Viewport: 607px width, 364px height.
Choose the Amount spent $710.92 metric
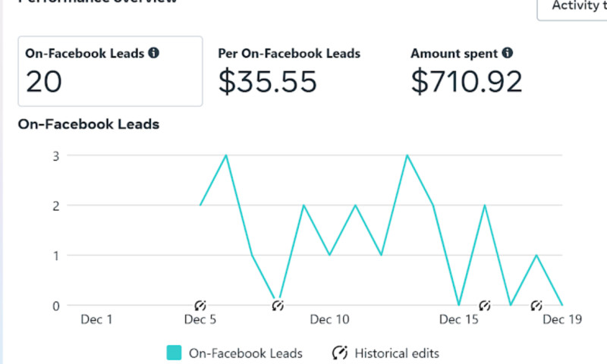[x=467, y=71]
